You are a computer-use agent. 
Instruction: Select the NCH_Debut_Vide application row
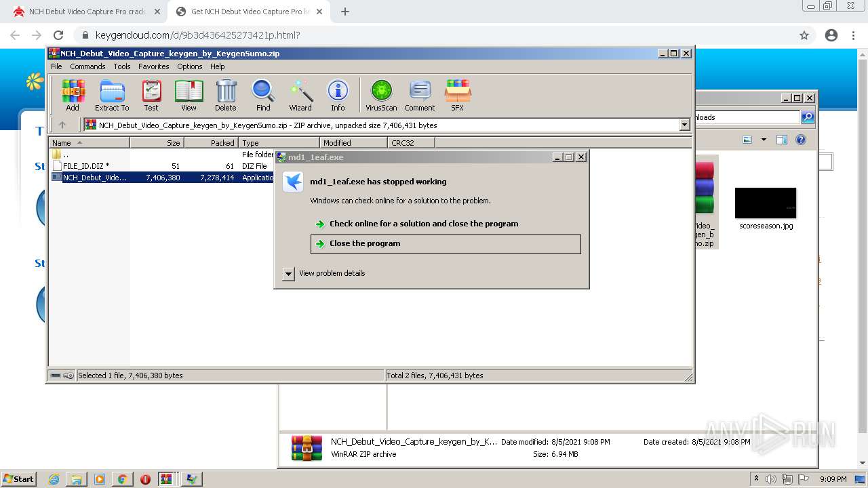click(x=162, y=178)
